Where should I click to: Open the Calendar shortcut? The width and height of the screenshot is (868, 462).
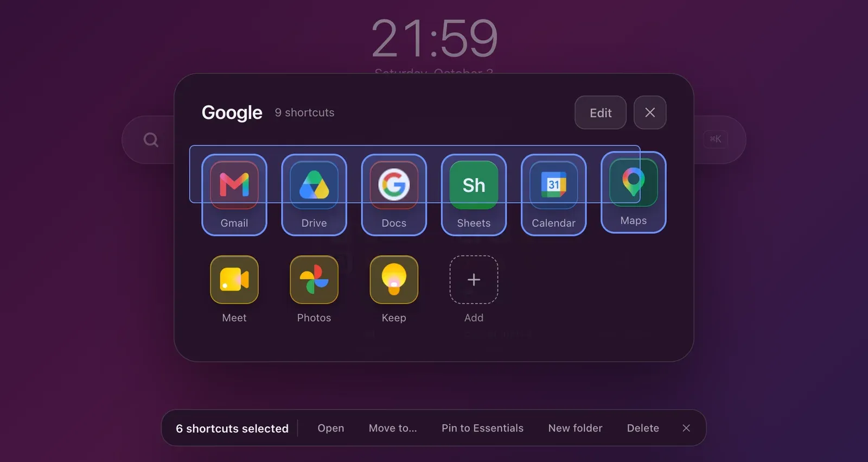pos(553,195)
